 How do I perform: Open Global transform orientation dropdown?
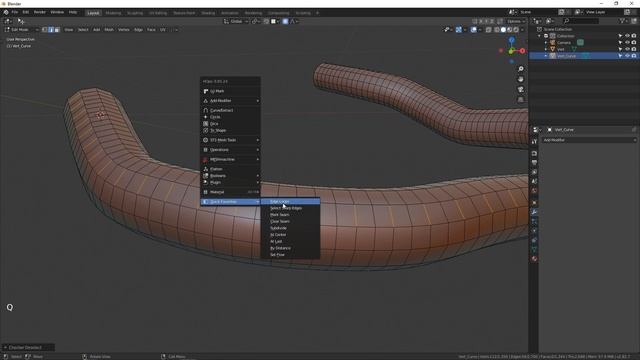pos(236,21)
